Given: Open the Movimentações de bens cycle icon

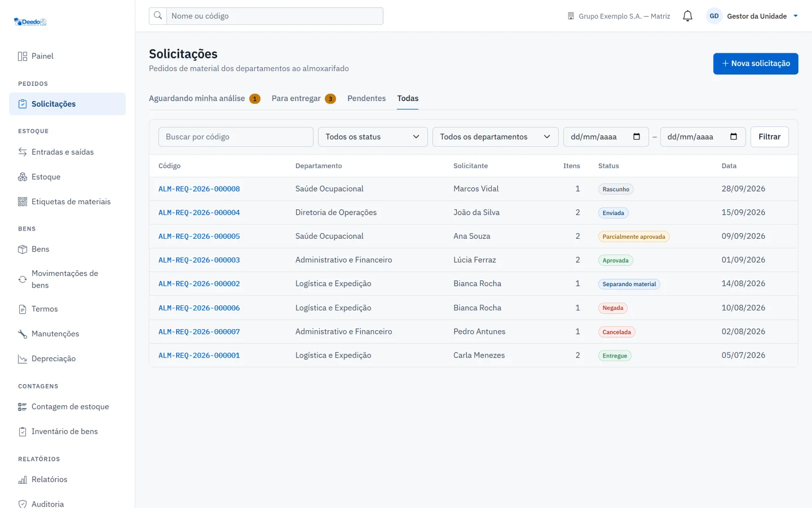Looking at the screenshot, I should click(22, 279).
